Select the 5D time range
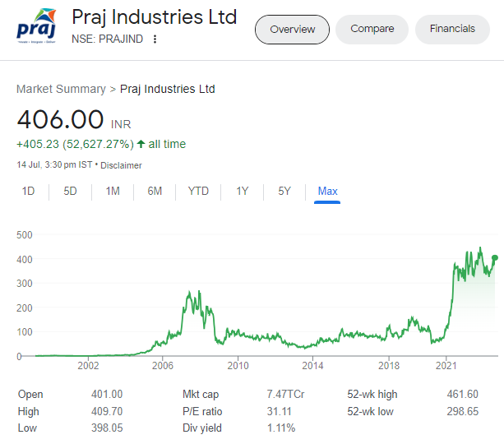The height and width of the screenshot is (444, 504). coord(71,192)
